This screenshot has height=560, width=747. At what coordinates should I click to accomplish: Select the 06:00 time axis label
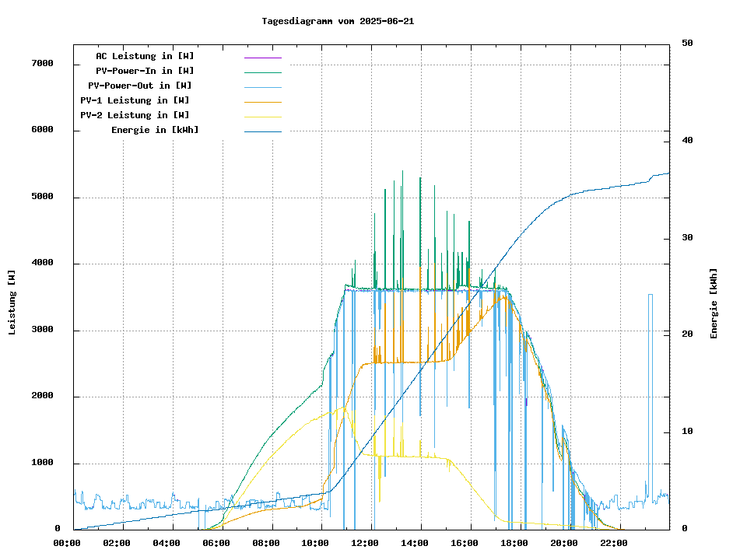click(216, 543)
